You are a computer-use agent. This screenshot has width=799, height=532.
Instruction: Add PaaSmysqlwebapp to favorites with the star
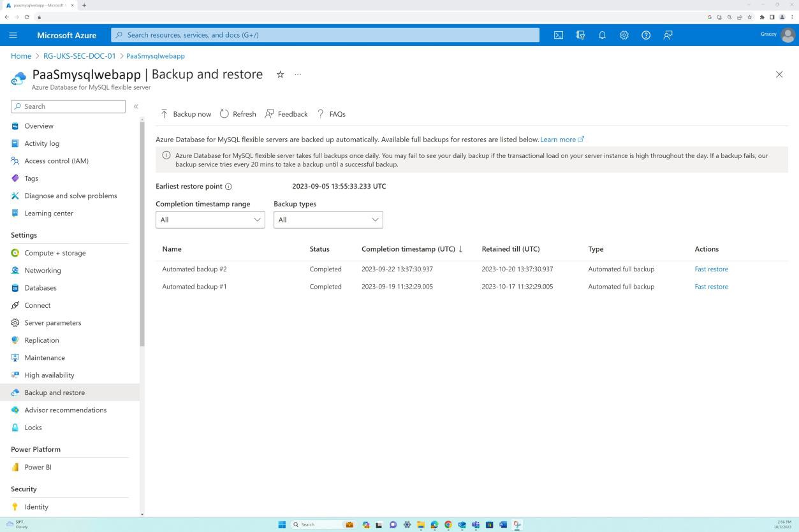(280, 75)
